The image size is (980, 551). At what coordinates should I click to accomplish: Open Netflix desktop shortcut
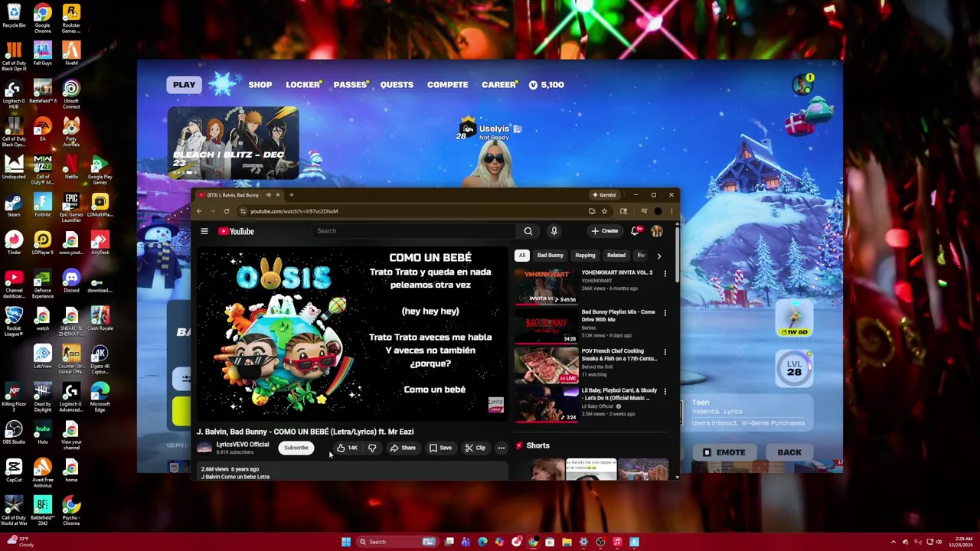[71, 167]
